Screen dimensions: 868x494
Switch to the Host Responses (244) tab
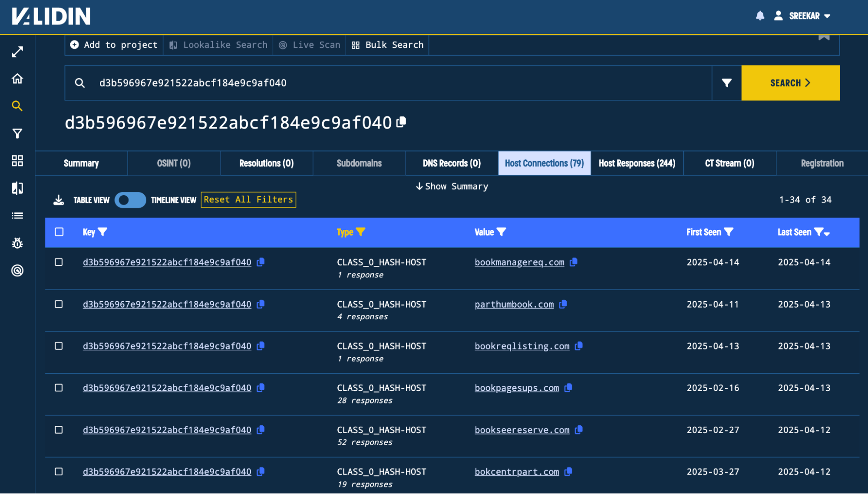(637, 163)
